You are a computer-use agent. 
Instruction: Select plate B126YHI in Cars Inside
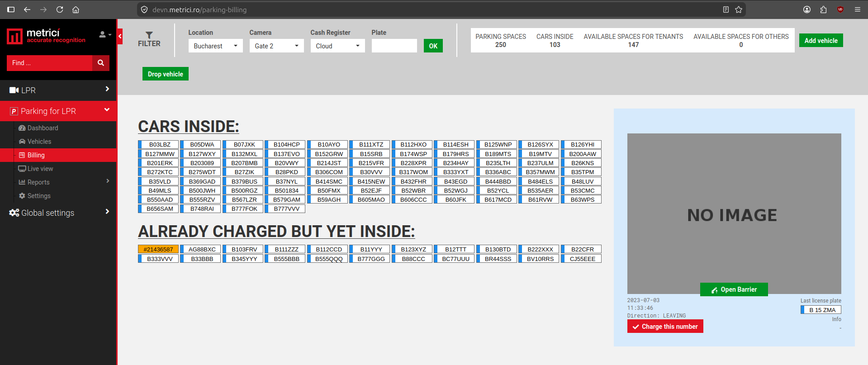581,144
